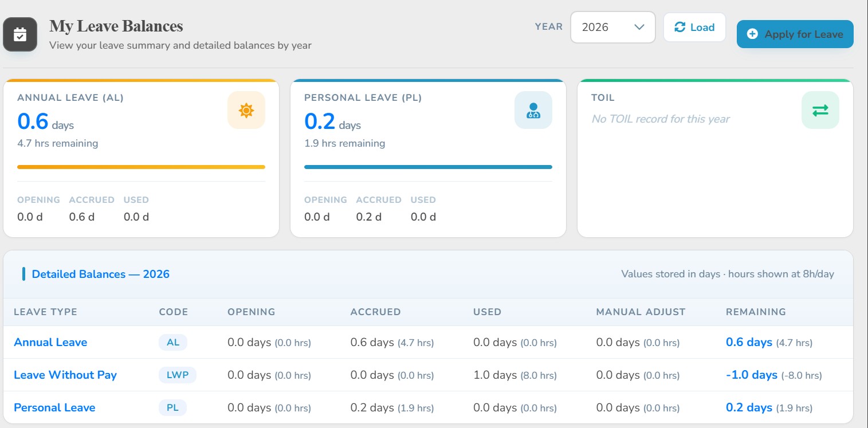This screenshot has height=428, width=868.
Task: Open the Year 2026 dropdown
Action: click(x=613, y=27)
